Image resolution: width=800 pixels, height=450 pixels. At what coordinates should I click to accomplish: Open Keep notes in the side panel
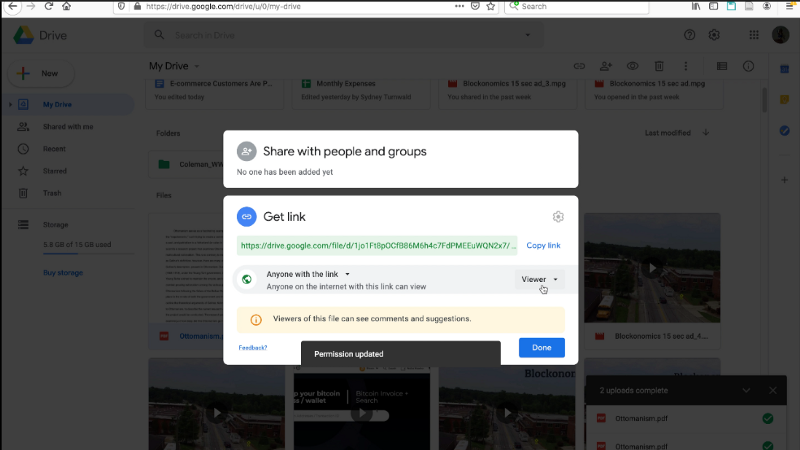tap(785, 99)
